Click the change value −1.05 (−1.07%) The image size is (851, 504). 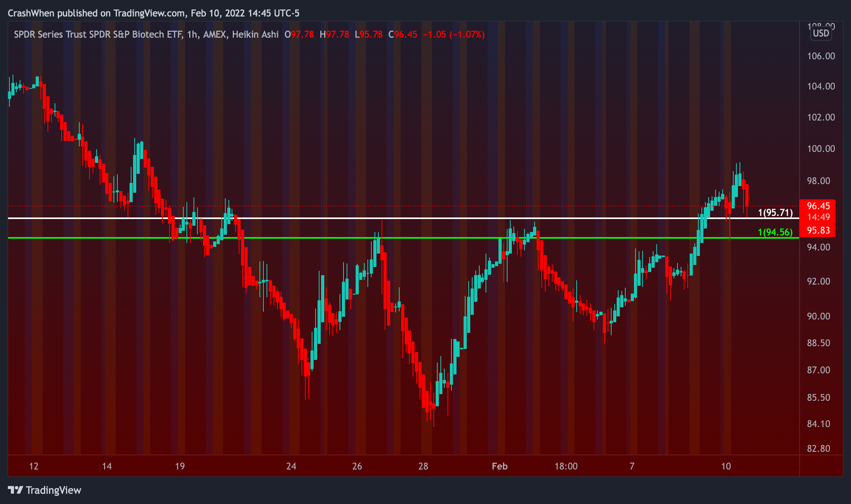[x=454, y=35]
